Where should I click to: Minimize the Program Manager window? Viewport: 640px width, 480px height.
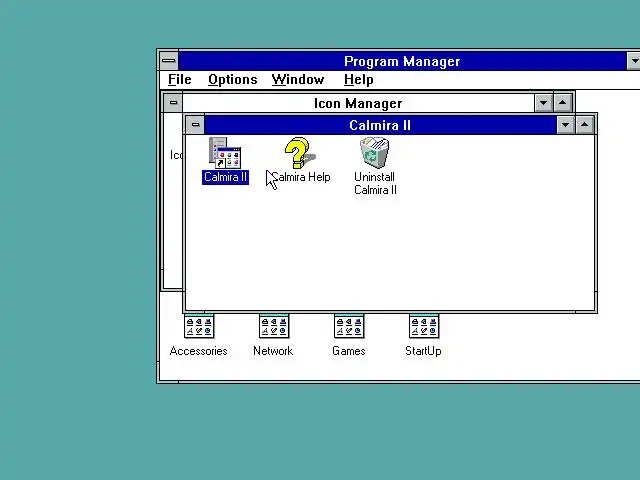point(633,61)
